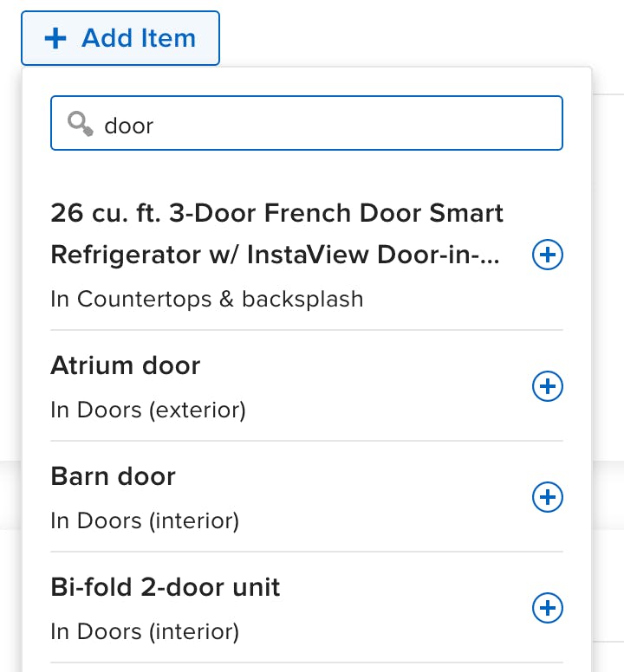The width and height of the screenshot is (624, 672).
Task: Click 'In Doors (exterior)' under Atrium door
Action: [x=148, y=410]
